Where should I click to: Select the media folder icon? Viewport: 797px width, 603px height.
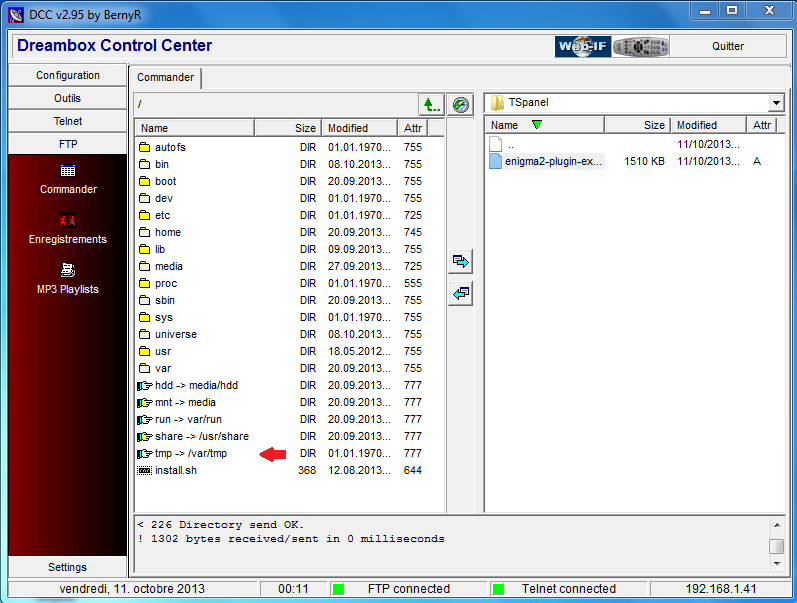145,266
